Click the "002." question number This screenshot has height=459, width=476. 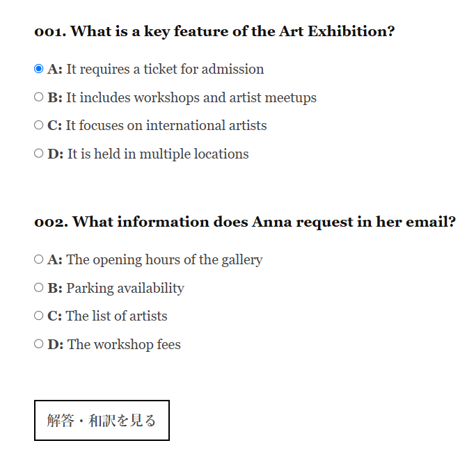coord(50,222)
